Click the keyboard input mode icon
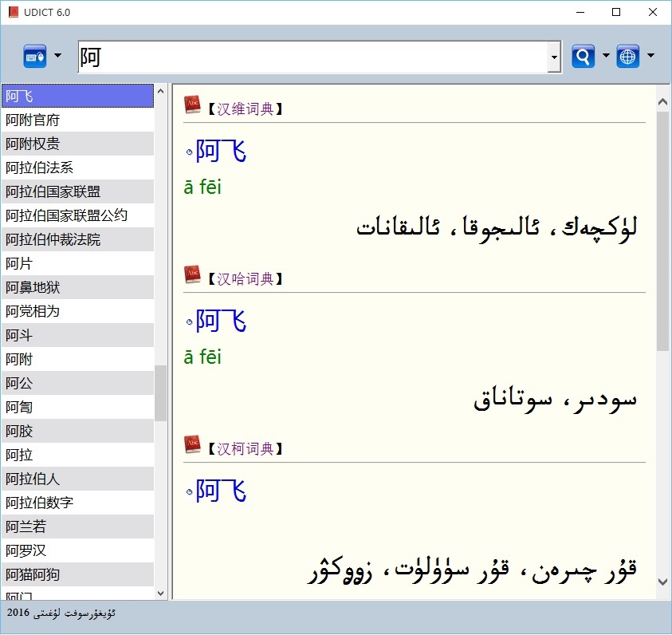The image size is (672, 635). click(x=35, y=57)
